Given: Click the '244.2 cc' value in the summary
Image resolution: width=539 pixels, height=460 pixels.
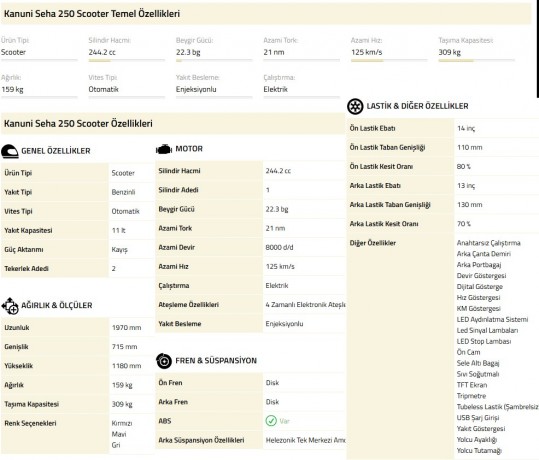Looking at the screenshot, I should pos(102,52).
